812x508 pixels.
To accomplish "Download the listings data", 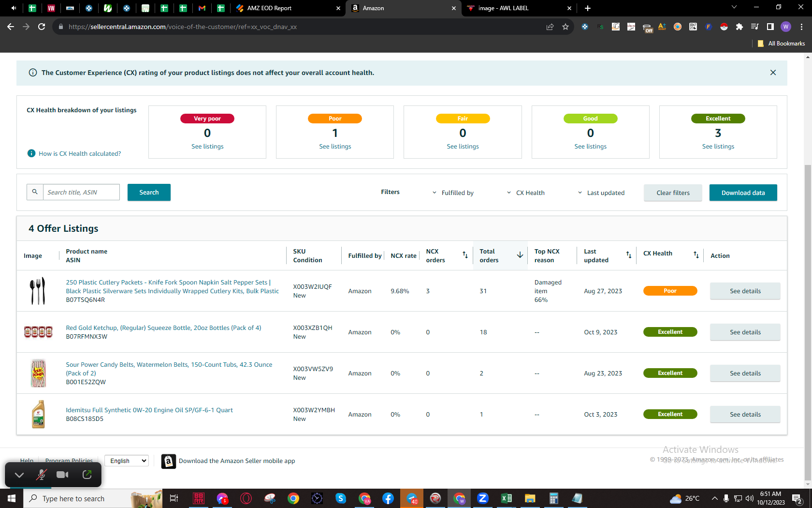I will coord(743,193).
